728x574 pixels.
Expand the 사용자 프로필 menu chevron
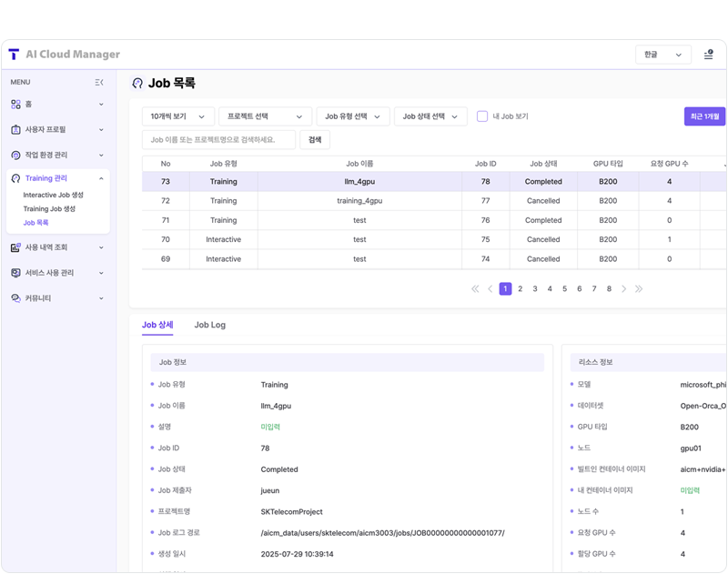pyautogui.click(x=101, y=130)
